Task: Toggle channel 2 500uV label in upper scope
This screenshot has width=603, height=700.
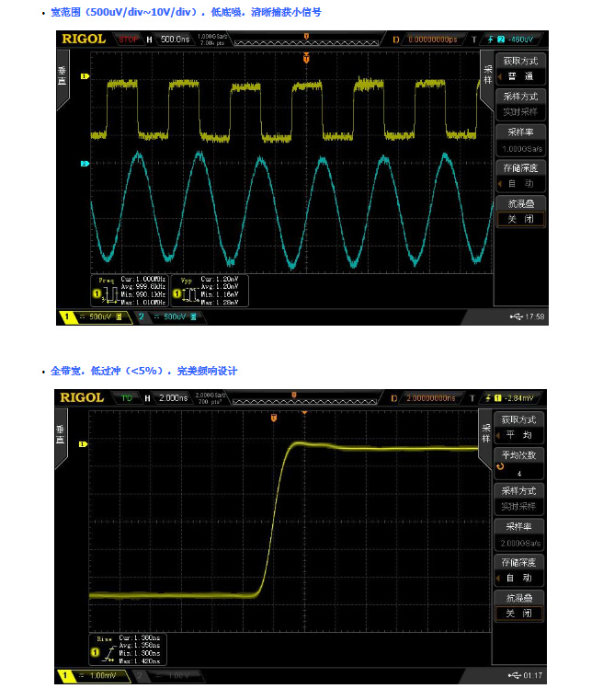Action: tap(168, 316)
